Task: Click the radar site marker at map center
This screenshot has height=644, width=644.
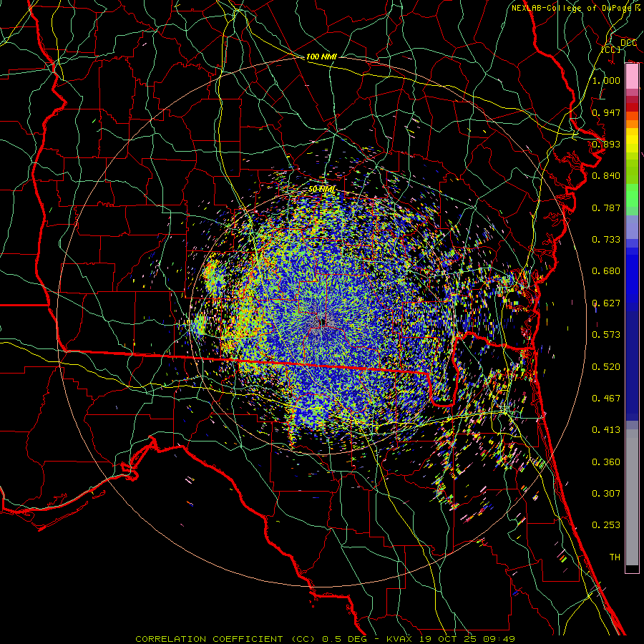Action: pyautogui.click(x=323, y=321)
